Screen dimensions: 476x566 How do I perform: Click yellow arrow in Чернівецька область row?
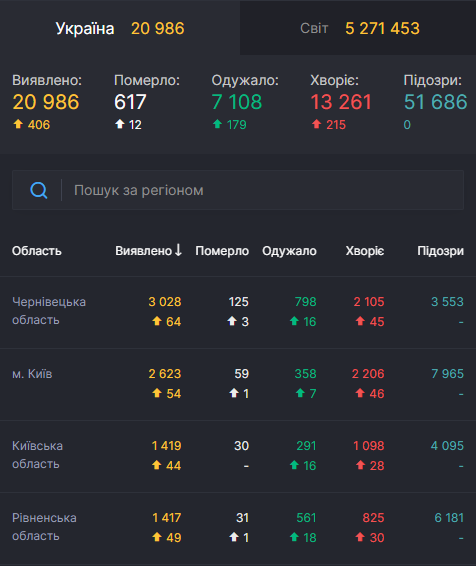pos(157,321)
